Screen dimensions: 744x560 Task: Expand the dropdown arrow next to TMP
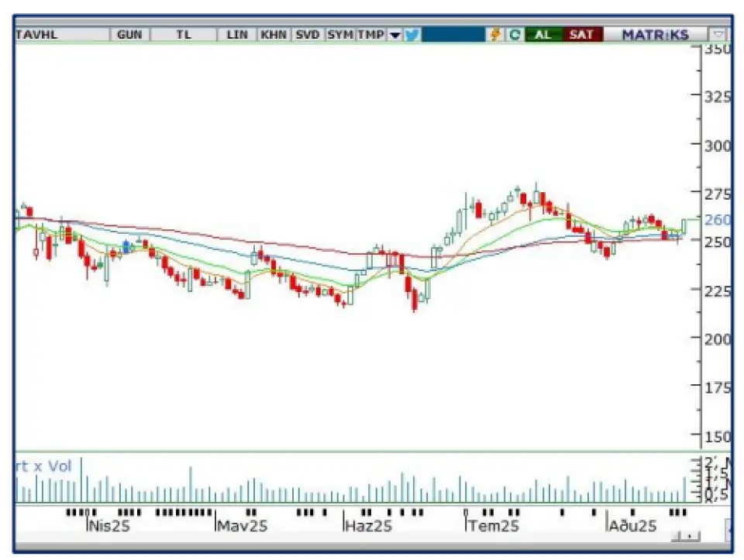(394, 35)
